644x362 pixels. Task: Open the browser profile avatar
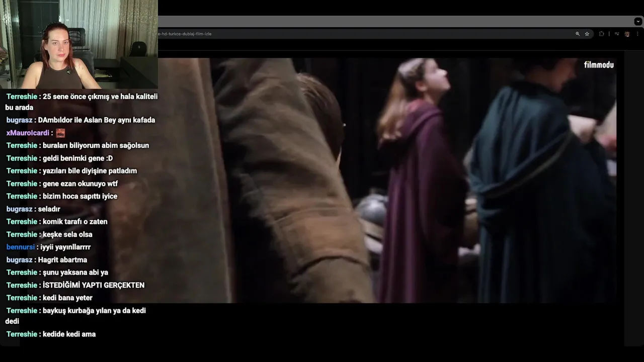627,34
